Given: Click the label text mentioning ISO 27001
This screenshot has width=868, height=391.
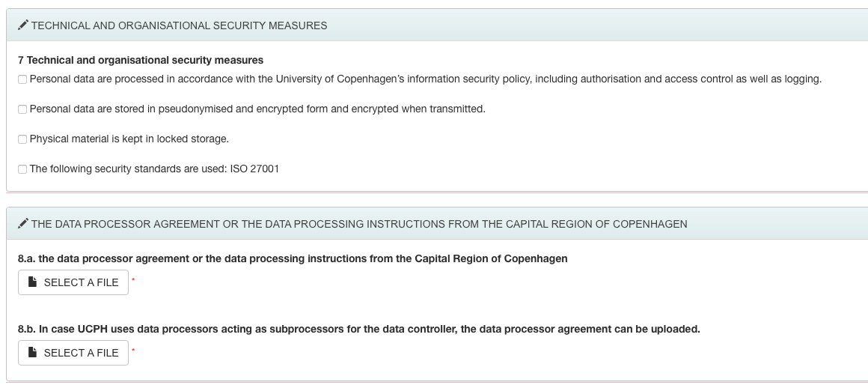Looking at the screenshot, I should point(154,169).
